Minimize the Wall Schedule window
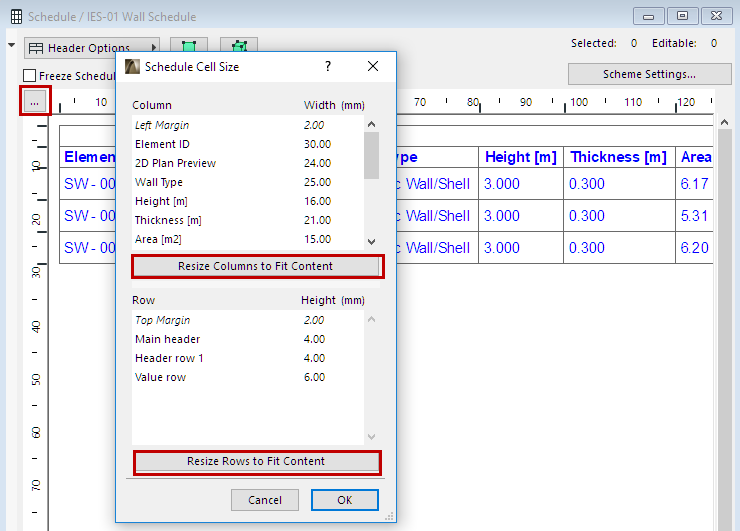The image size is (740, 531). tap(648, 16)
